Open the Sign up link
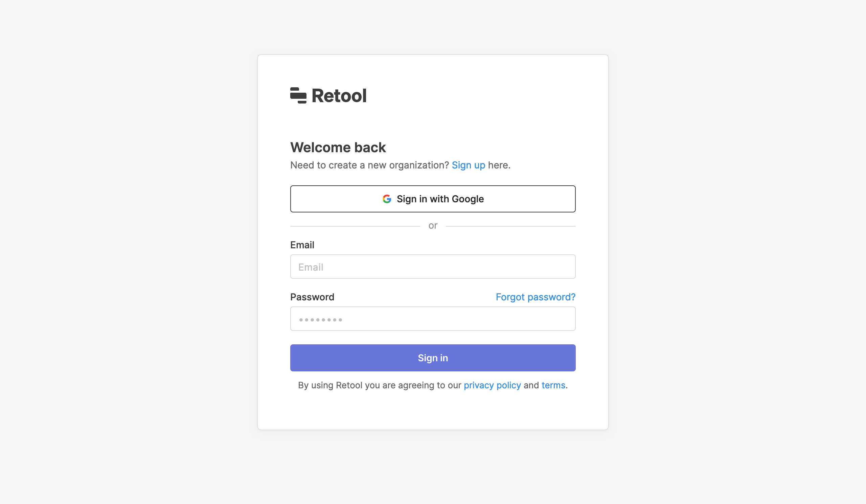Image resolution: width=866 pixels, height=504 pixels. [468, 165]
